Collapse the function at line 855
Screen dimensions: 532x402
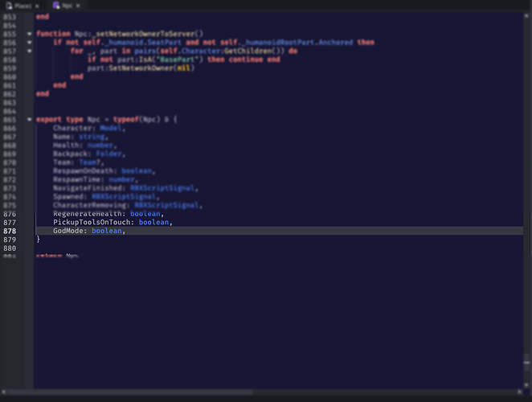click(30, 34)
